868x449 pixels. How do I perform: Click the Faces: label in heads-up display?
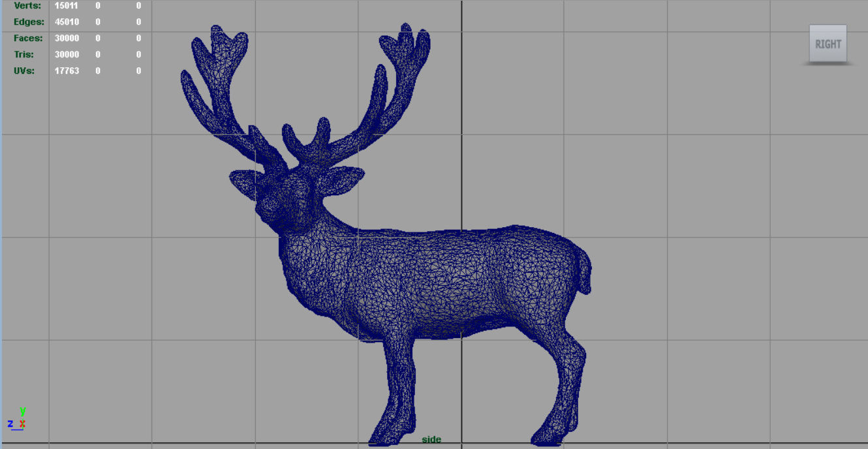click(x=28, y=38)
